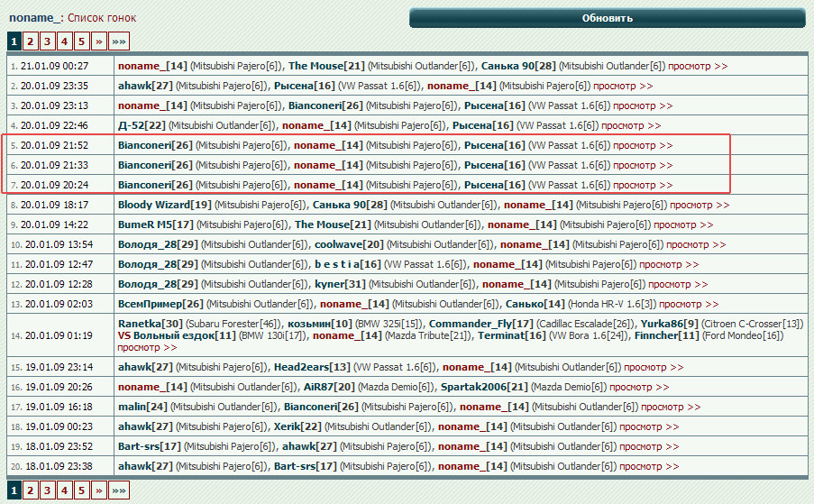Open просмотр for race 20.01.09 14:22

(683, 225)
